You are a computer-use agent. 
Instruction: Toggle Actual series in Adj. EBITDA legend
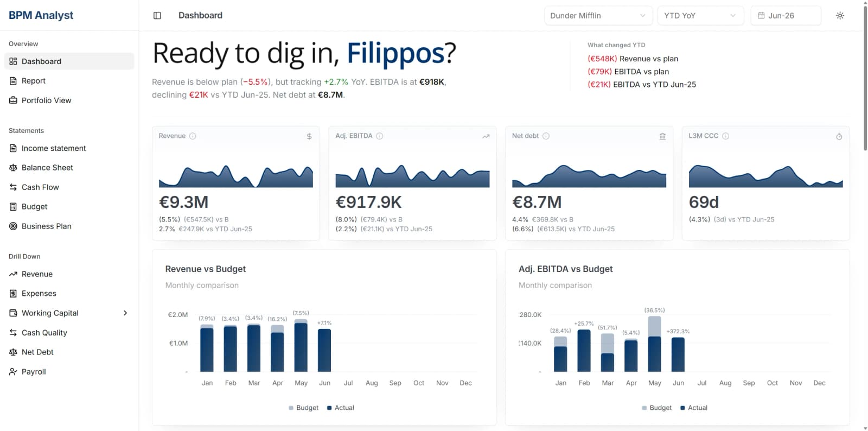point(693,408)
